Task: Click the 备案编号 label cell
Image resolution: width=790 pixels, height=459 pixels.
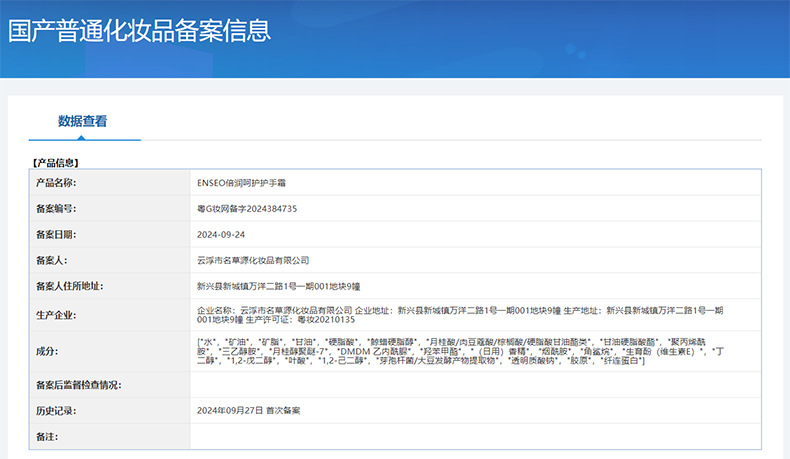Action: coord(110,209)
